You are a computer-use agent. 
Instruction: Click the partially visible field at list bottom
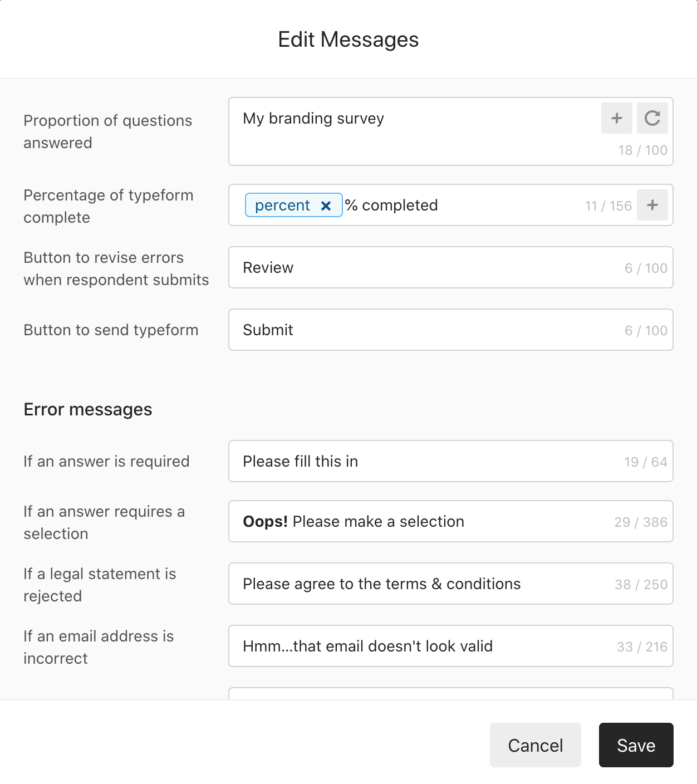[450, 694]
